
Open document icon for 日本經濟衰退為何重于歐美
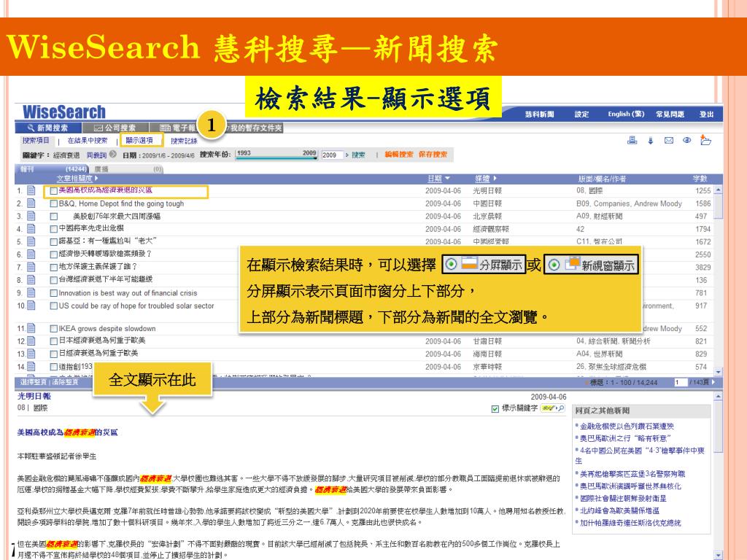31,341
